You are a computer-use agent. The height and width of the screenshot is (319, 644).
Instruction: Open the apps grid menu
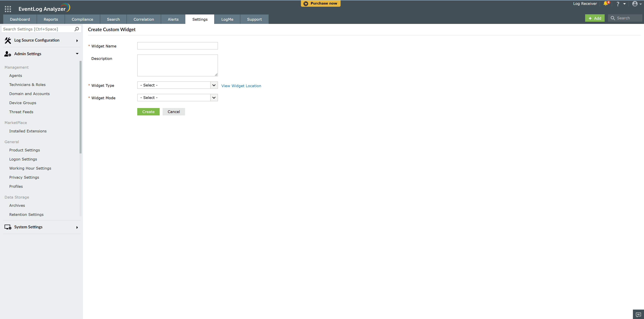(x=8, y=9)
